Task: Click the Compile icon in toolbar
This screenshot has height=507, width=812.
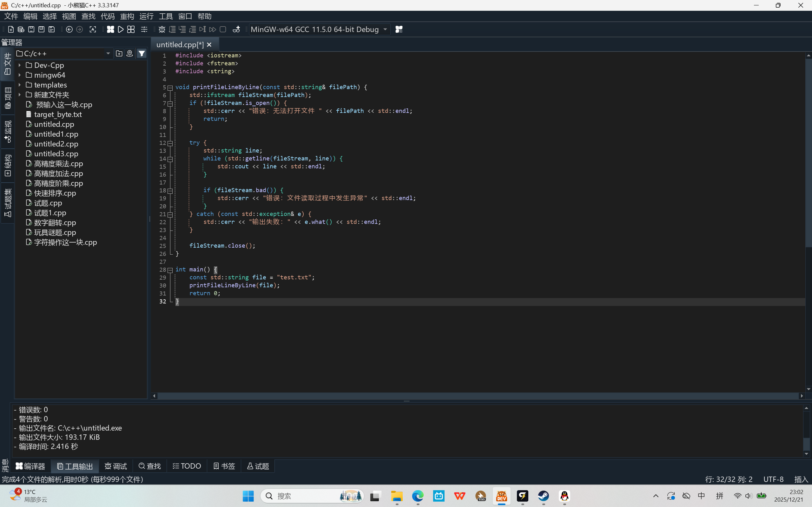Action: (x=110, y=29)
